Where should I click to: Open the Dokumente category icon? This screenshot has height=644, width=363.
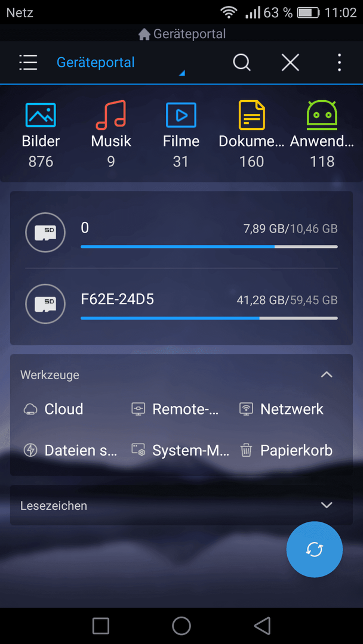(251, 115)
